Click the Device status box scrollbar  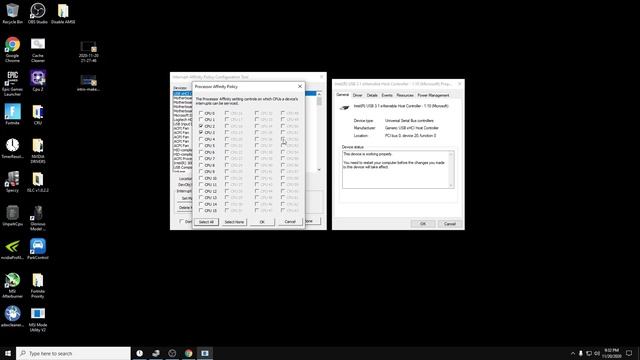(x=451, y=169)
